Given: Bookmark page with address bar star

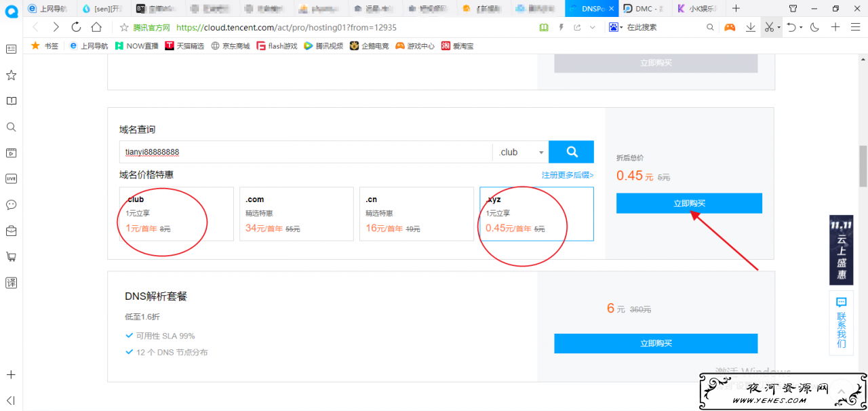Looking at the screenshot, I should [124, 27].
